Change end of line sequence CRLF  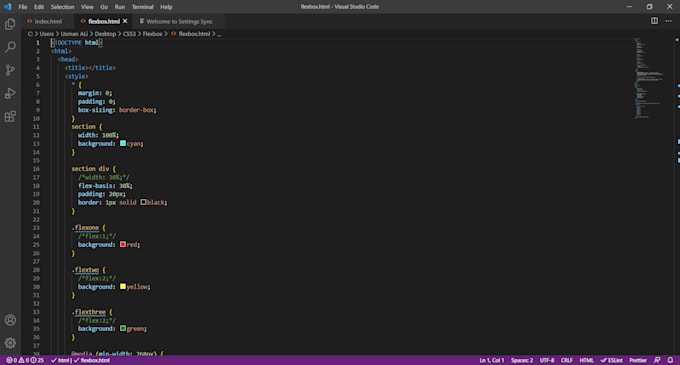[566, 360]
